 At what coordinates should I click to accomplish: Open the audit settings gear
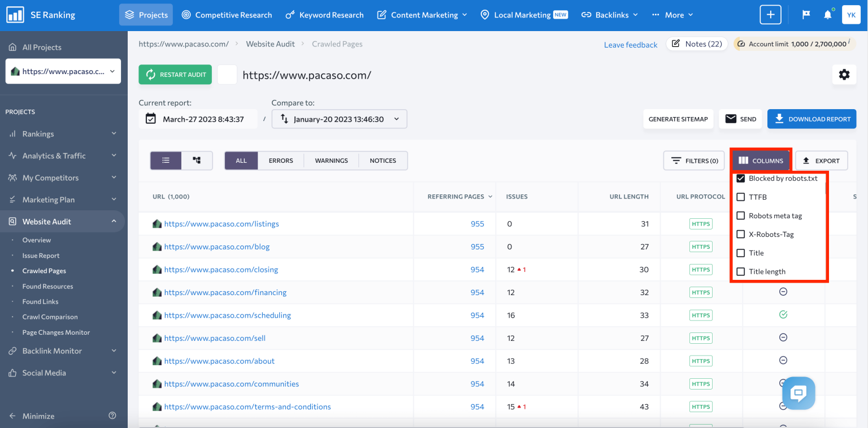pos(844,74)
